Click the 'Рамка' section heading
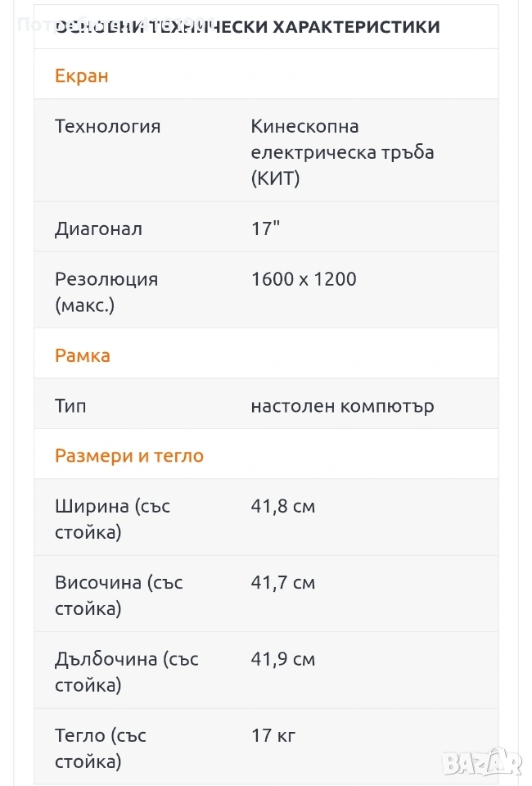 (83, 355)
